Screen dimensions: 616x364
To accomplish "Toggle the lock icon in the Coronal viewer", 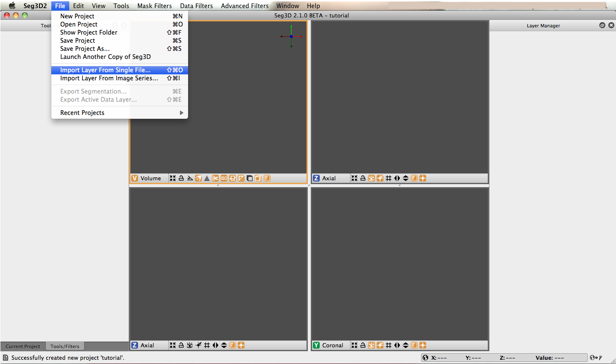I will pyautogui.click(x=363, y=345).
